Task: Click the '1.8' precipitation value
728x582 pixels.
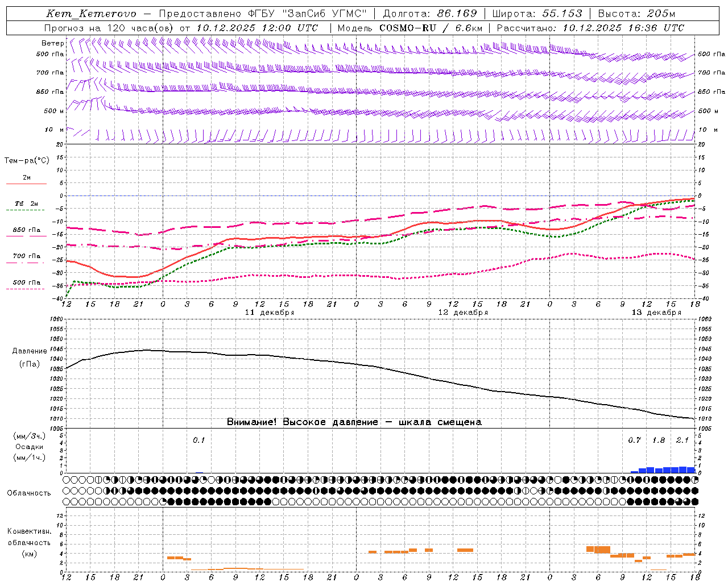Action: pos(659,440)
